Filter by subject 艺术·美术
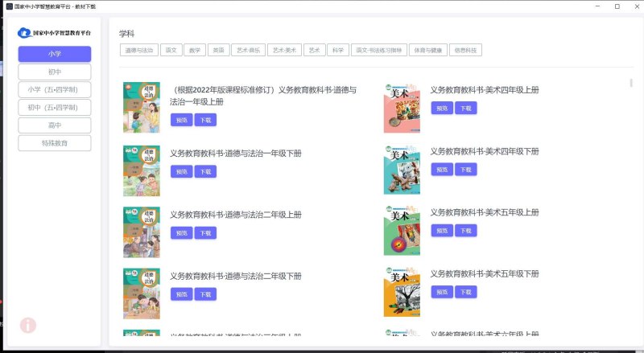Image resolution: width=644 pixels, height=353 pixels. click(x=284, y=50)
